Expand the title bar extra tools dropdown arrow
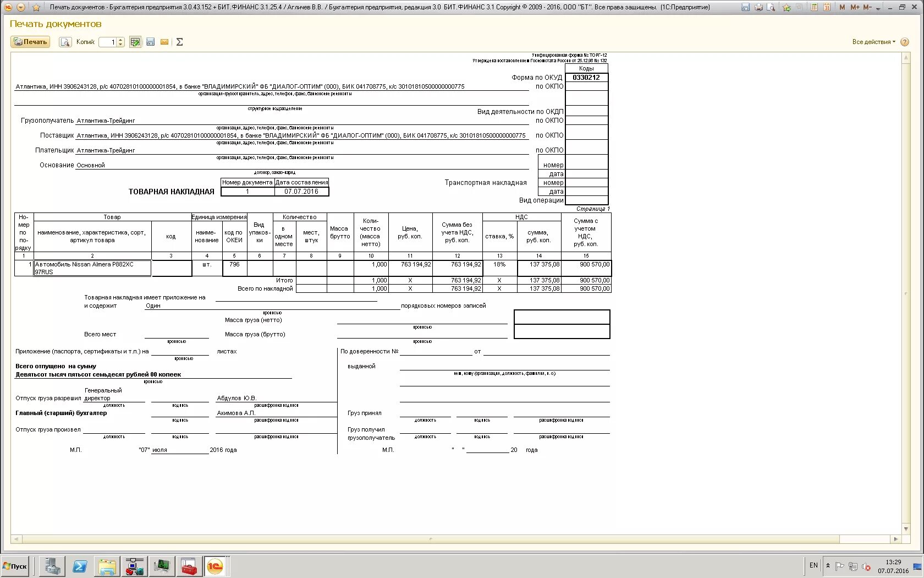Screen dimensions: 924x578 pyautogui.click(x=878, y=8)
